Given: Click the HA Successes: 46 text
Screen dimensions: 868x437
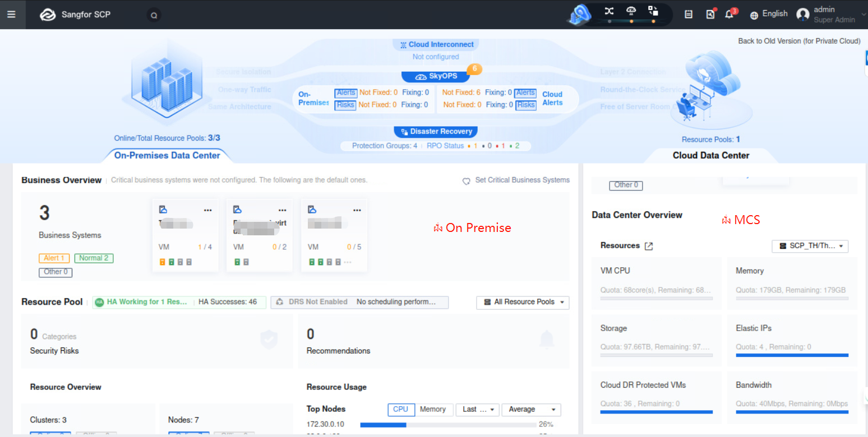Looking at the screenshot, I should tap(228, 302).
